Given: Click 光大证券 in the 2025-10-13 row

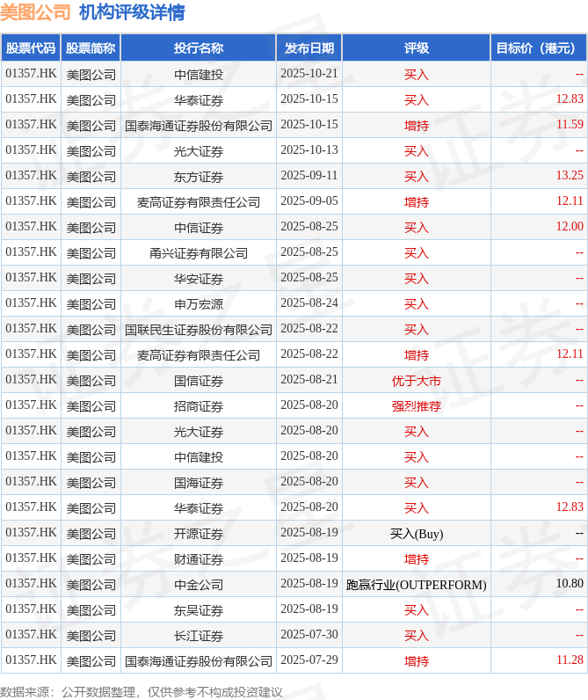Looking at the screenshot, I should (x=199, y=150).
